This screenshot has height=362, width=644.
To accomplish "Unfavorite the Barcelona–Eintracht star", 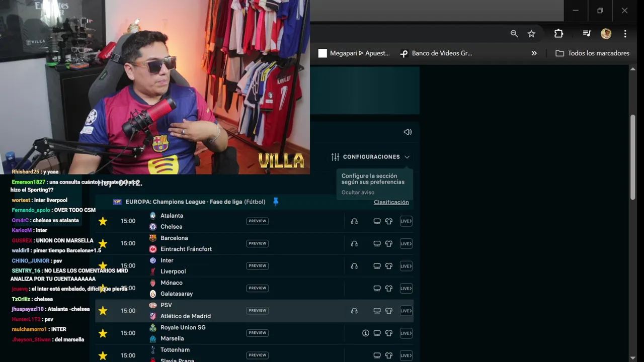I will click(x=103, y=243).
